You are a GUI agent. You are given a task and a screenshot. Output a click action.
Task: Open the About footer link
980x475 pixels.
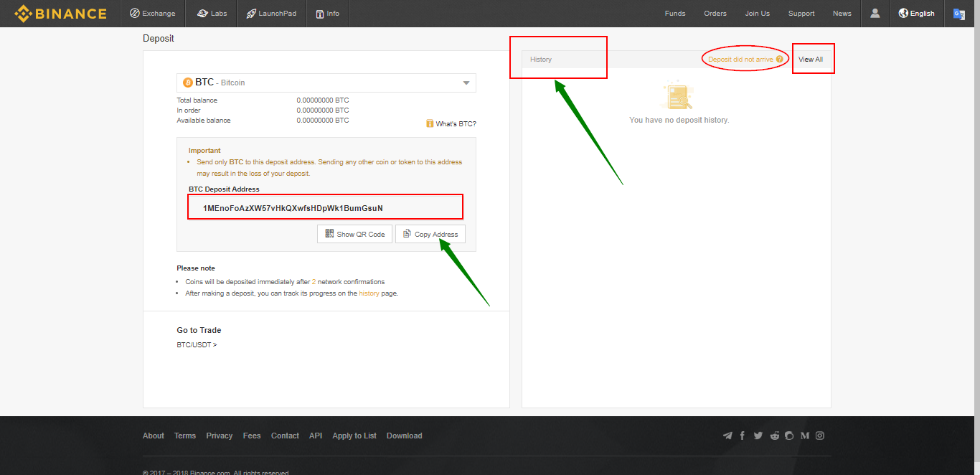pyautogui.click(x=154, y=436)
